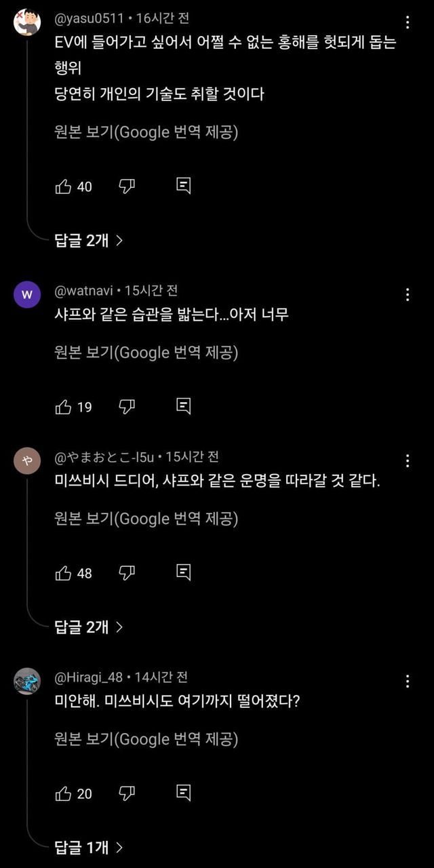Expand 1 reply under @Hiragi_48 comment
Image resolution: width=434 pixels, height=868 pixels.
(88, 847)
